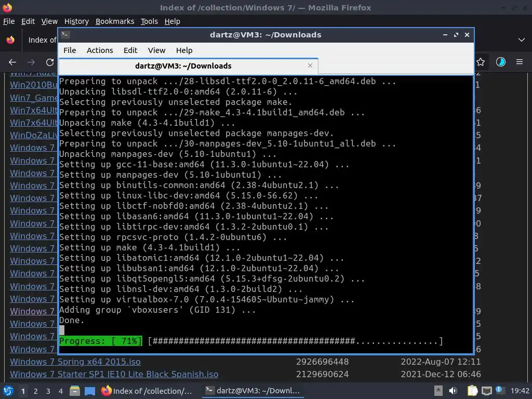Close the dartz@VM3 terminal tab
This screenshot has width=532, height=399.
point(310,65)
